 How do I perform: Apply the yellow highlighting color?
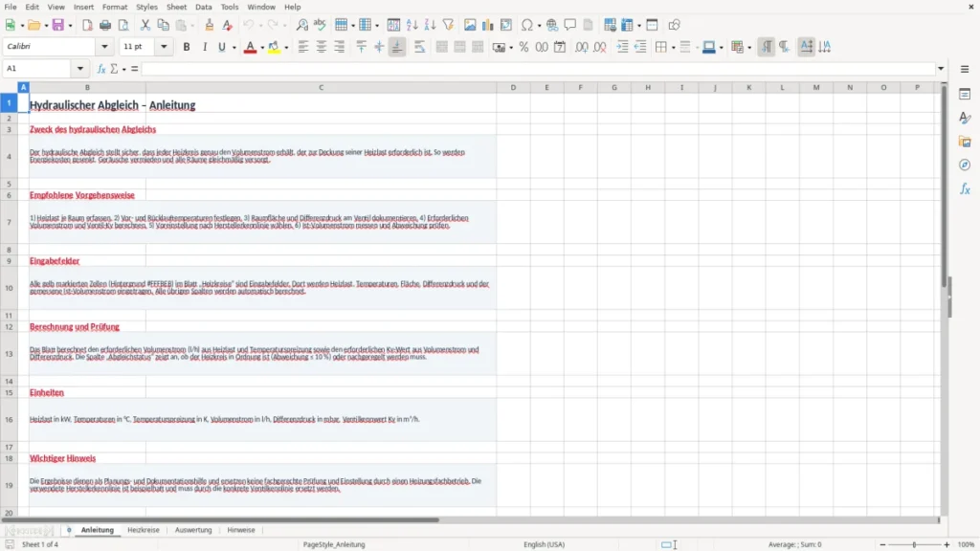pos(274,47)
